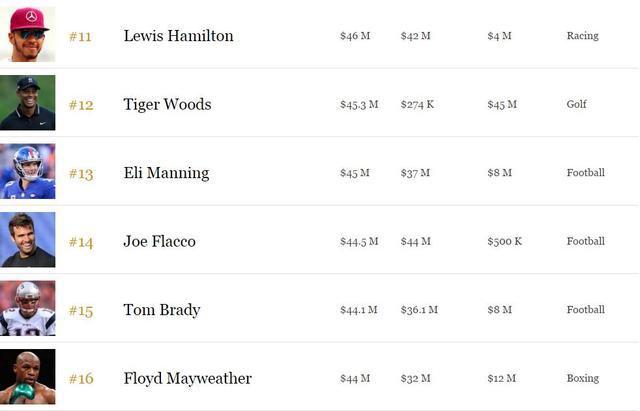Image resolution: width=640 pixels, height=411 pixels.
Task: Open the Floyd Mayweather profile
Action: coord(187,378)
